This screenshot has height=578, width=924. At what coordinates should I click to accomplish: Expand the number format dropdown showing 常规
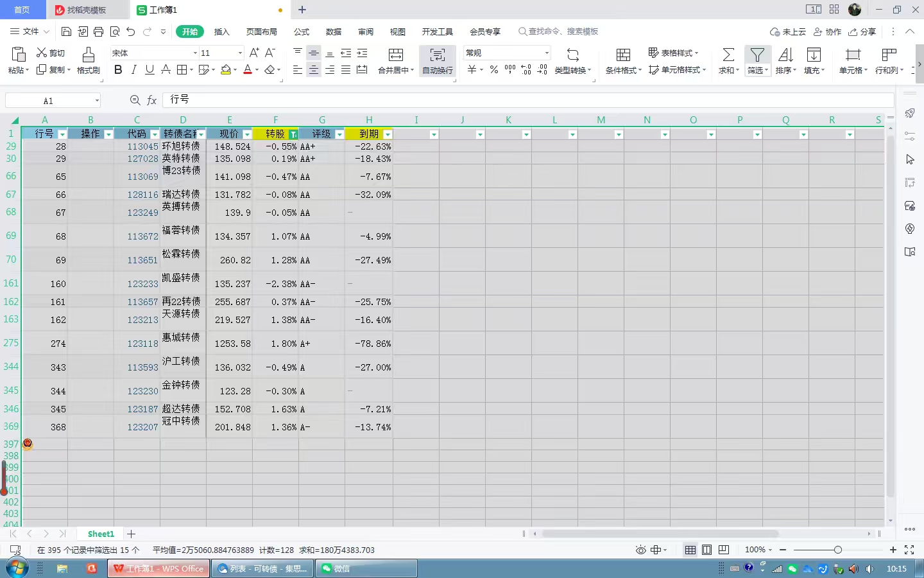(547, 53)
